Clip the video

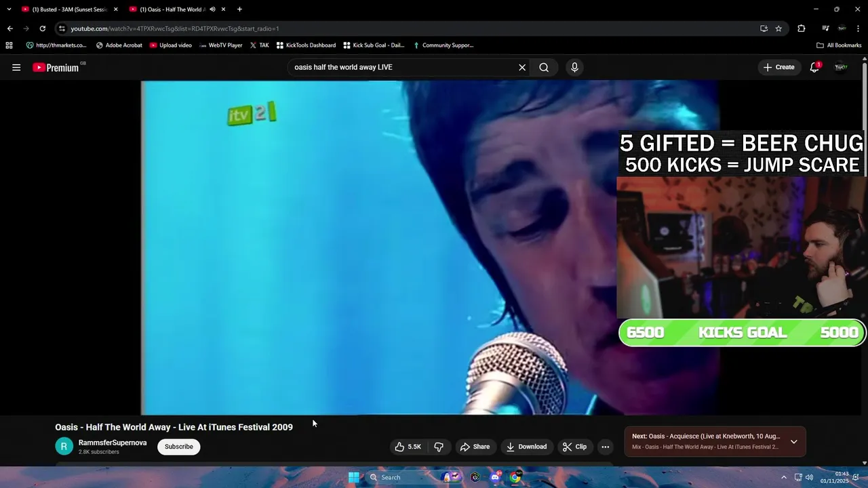(x=574, y=447)
